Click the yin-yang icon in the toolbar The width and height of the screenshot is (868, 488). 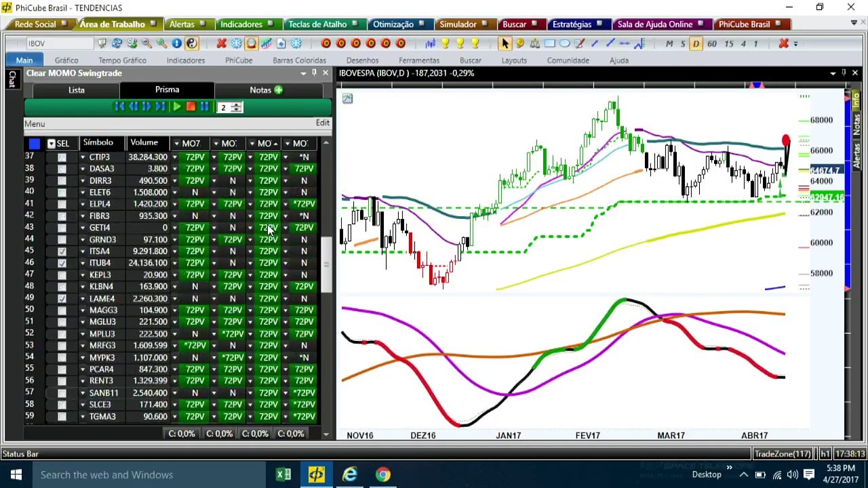pyautogui.click(x=192, y=43)
